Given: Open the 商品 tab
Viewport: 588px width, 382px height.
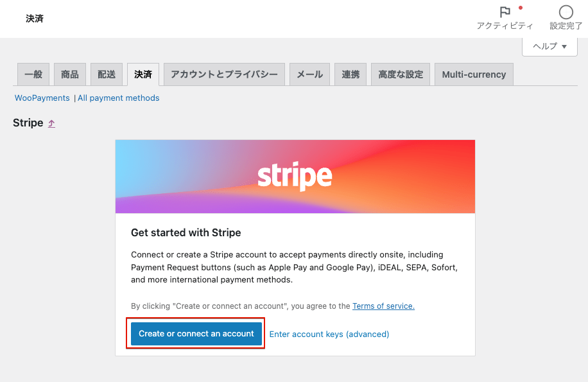Looking at the screenshot, I should (70, 74).
